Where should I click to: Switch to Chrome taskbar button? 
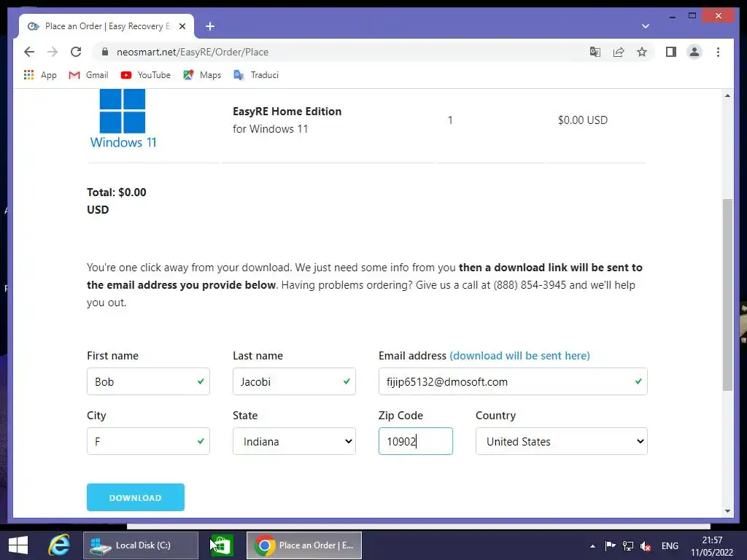[x=304, y=545]
